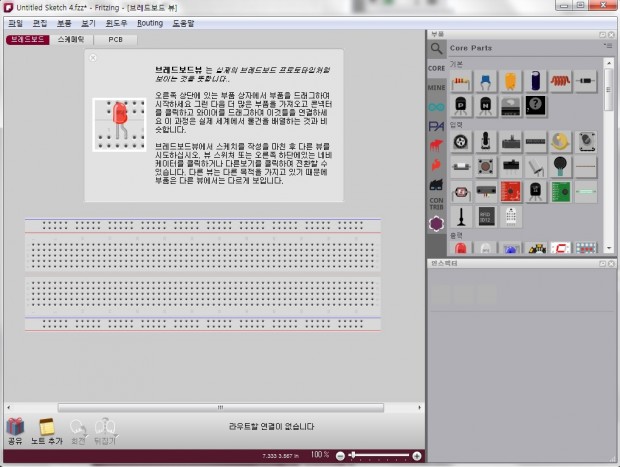Open the Arduino parts bin
This screenshot has width=620, height=467.
point(437,105)
